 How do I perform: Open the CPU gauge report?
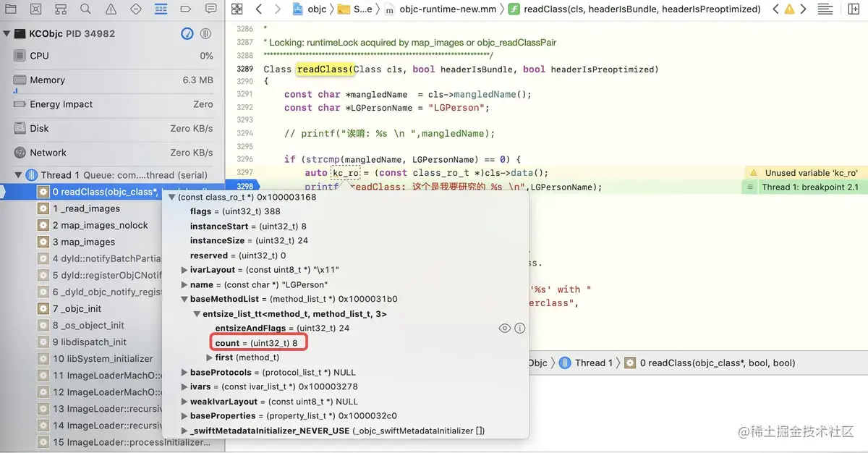coord(112,56)
